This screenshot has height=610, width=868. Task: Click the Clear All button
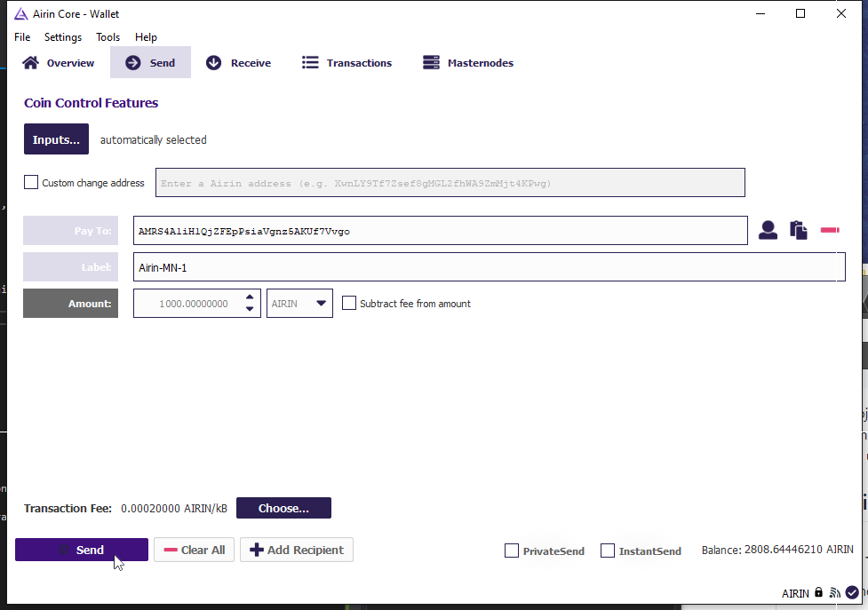(195, 550)
